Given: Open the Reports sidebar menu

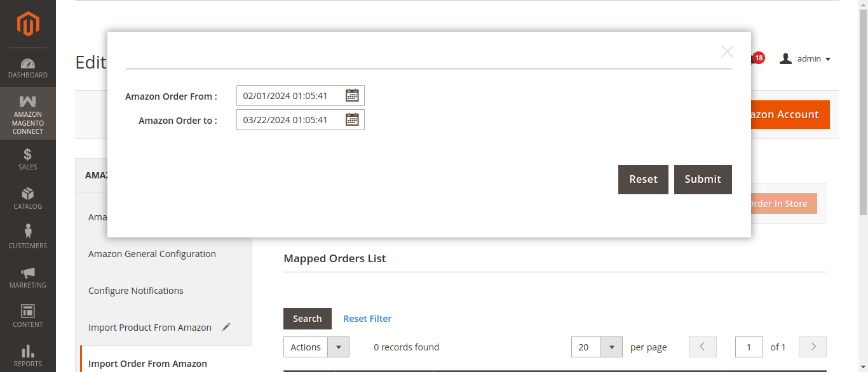Looking at the screenshot, I should [28, 355].
